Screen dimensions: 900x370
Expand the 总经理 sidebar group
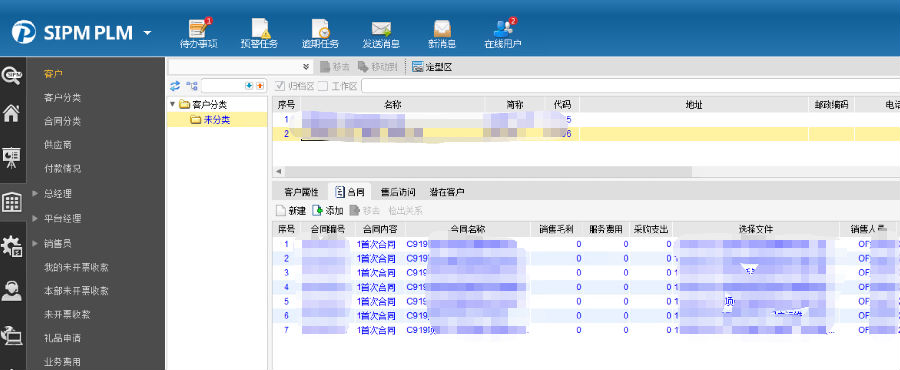point(36,193)
